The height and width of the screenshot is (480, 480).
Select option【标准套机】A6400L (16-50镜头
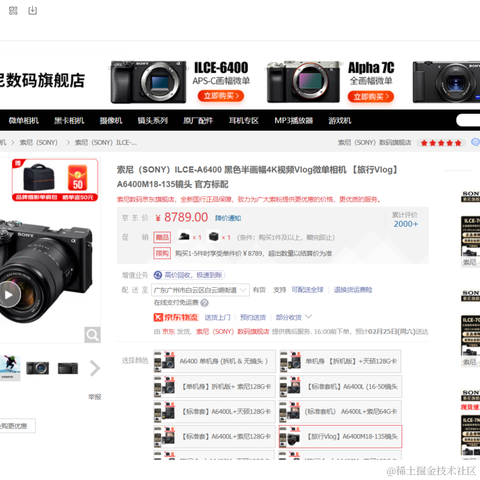[340, 387]
